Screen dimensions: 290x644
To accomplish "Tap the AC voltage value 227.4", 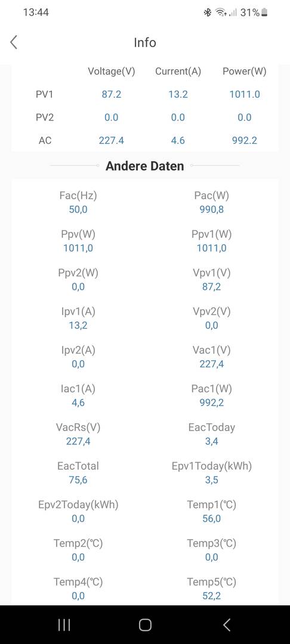I will [111, 141].
